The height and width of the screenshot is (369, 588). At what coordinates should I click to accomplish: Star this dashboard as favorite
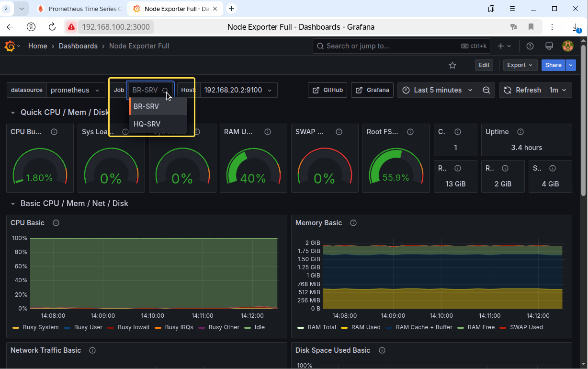pos(452,65)
